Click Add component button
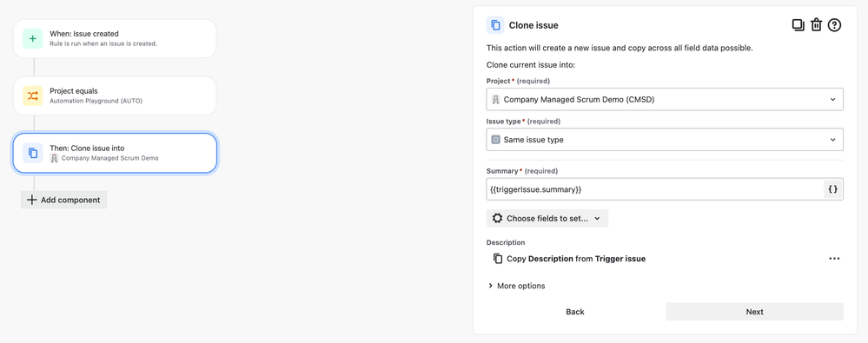The width and height of the screenshot is (868, 343). coord(63,200)
